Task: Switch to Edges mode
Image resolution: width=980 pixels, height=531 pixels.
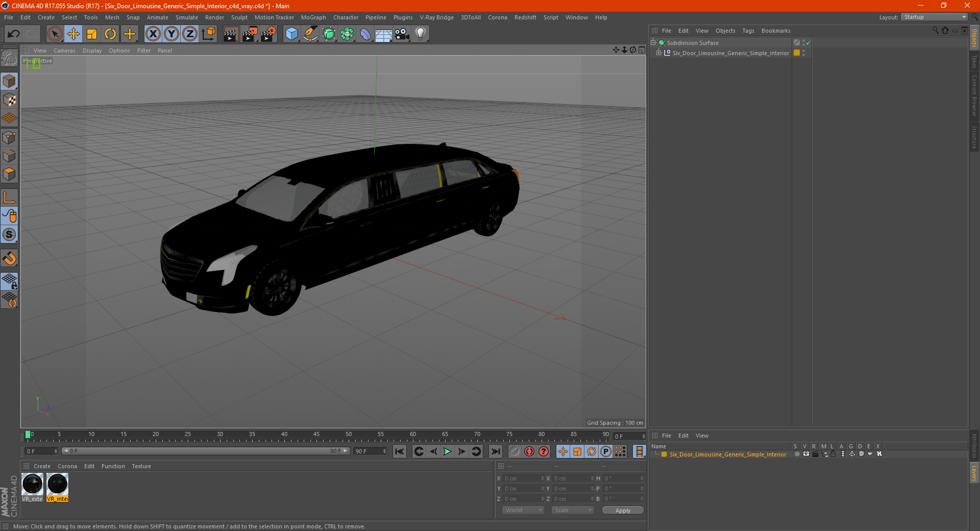Action: 9,156
